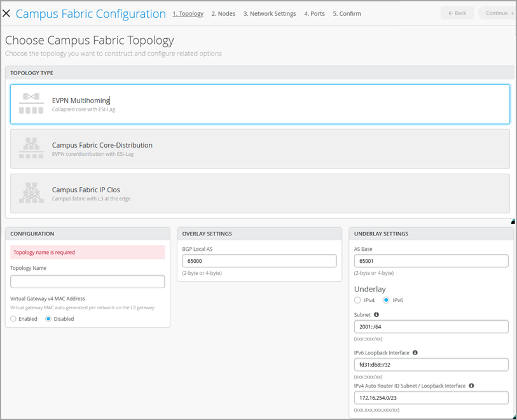The width and height of the screenshot is (517, 420).
Task: Enable Virtual Gateway v4 MAC Address
Action: point(14,319)
